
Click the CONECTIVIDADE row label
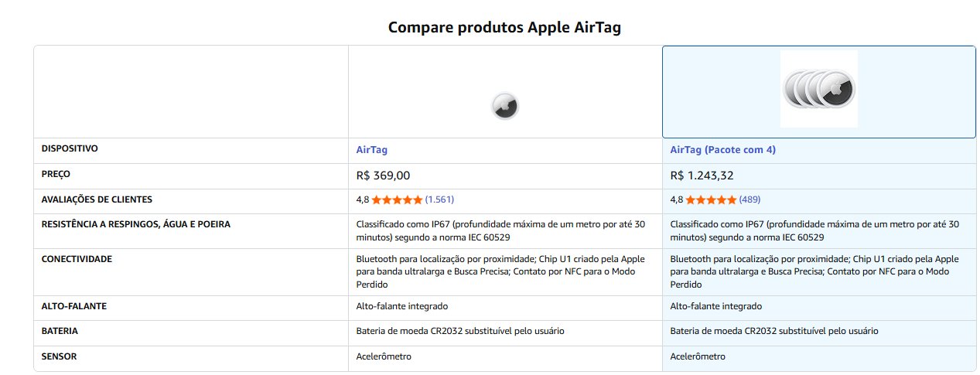pyautogui.click(x=77, y=259)
